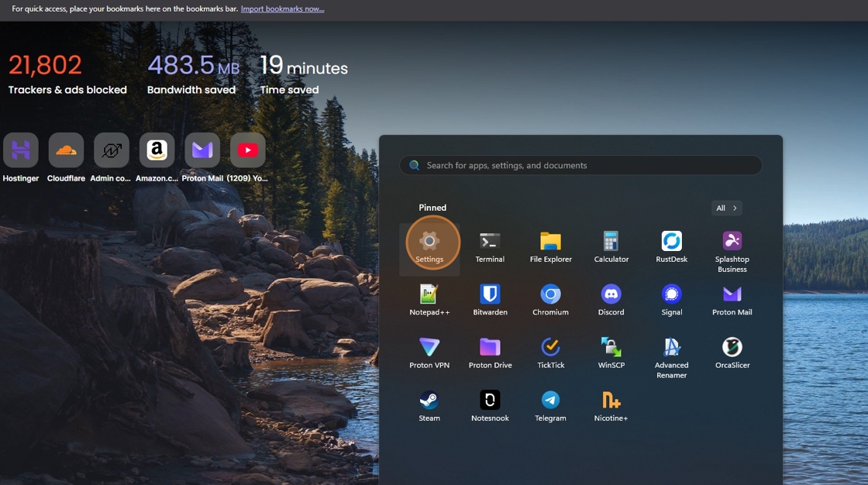Open Nicotine+
Image resolution: width=868 pixels, height=485 pixels.
[611, 407]
